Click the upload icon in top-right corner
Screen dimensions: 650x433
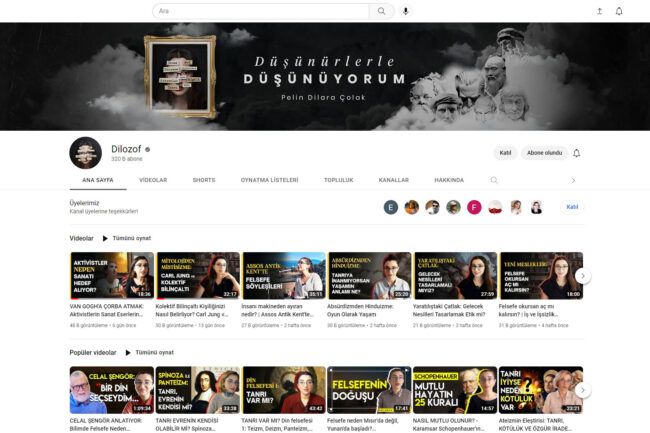[599, 11]
